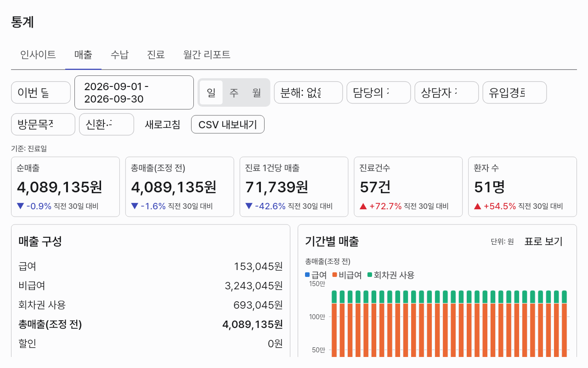This screenshot has width=588, height=368.
Task: Expand the 유입경로 filter dropdown
Action: 514,92
